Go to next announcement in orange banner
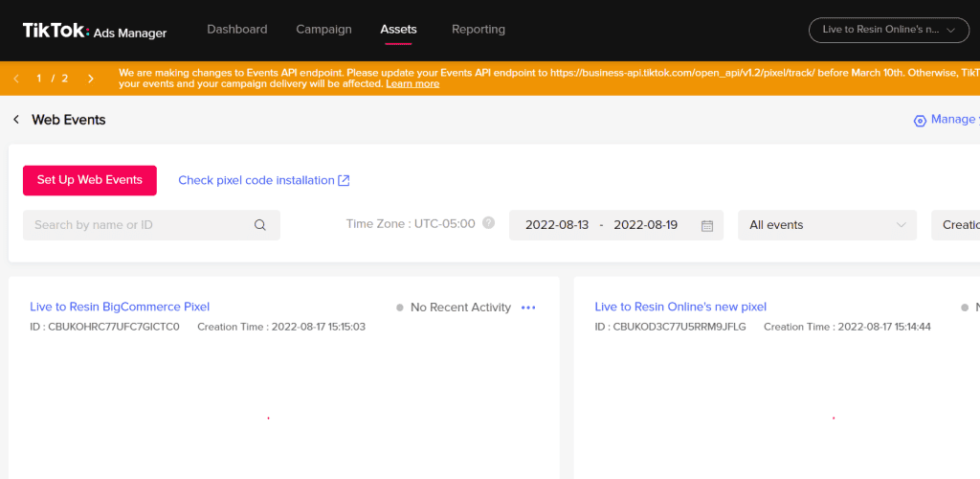Screen dimensions: 980x479 pyautogui.click(x=91, y=79)
